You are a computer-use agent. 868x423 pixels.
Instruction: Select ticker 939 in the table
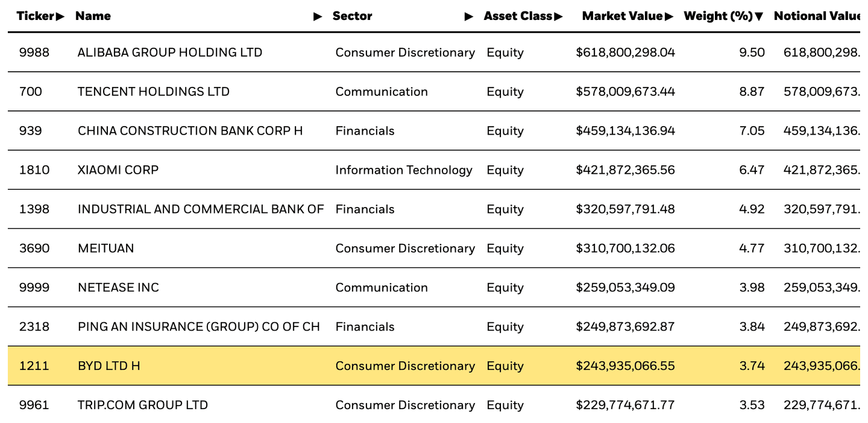click(x=30, y=131)
